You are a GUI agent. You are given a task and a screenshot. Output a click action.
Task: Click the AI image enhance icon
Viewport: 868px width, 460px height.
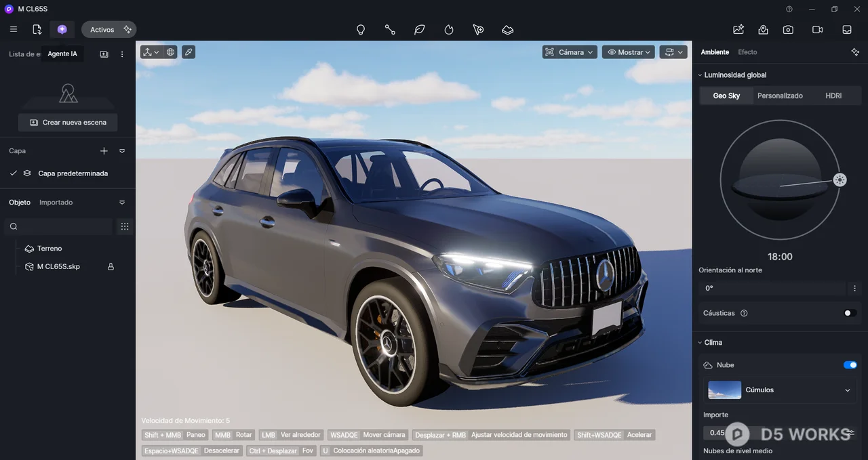pyautogui.click(x=738, y=30)
